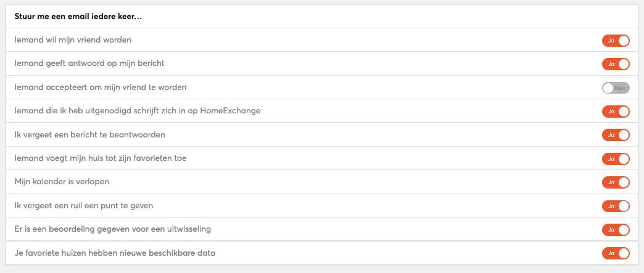
Task: Disable 'voegt mijn huis tot zijn favorieten toe'
Action: 616,158
